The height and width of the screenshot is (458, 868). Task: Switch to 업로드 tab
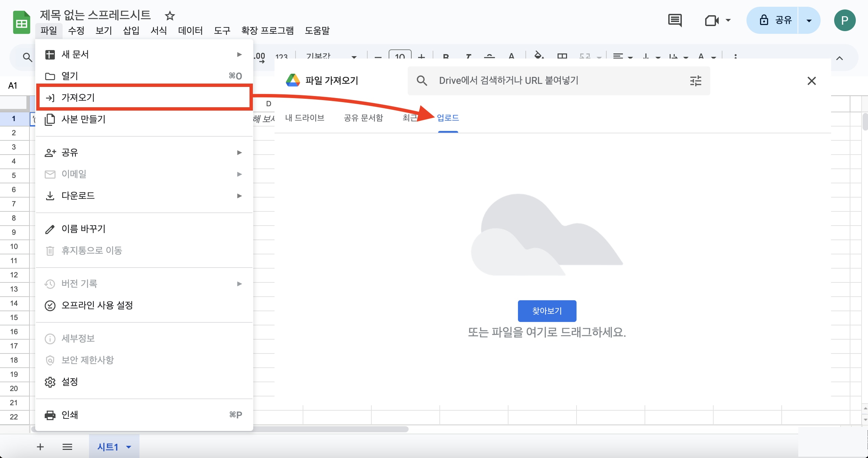(x=448, y=118)
